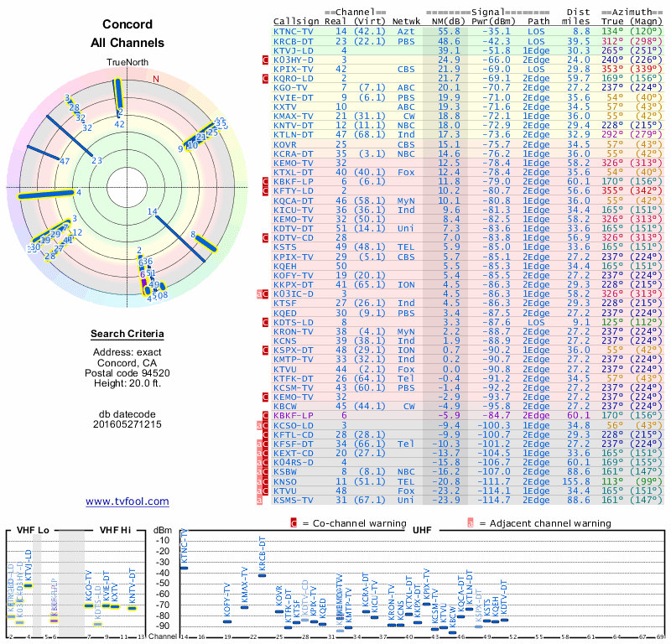Click the channel 14 line on the radar plot
The height and width of the screenshot is (644, 671).
pos(180,239)
